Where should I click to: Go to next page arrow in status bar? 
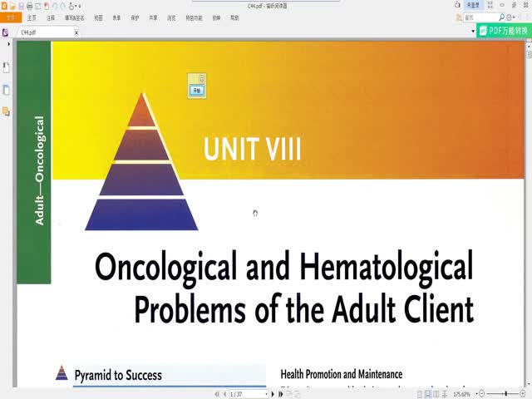pos(274,393)
